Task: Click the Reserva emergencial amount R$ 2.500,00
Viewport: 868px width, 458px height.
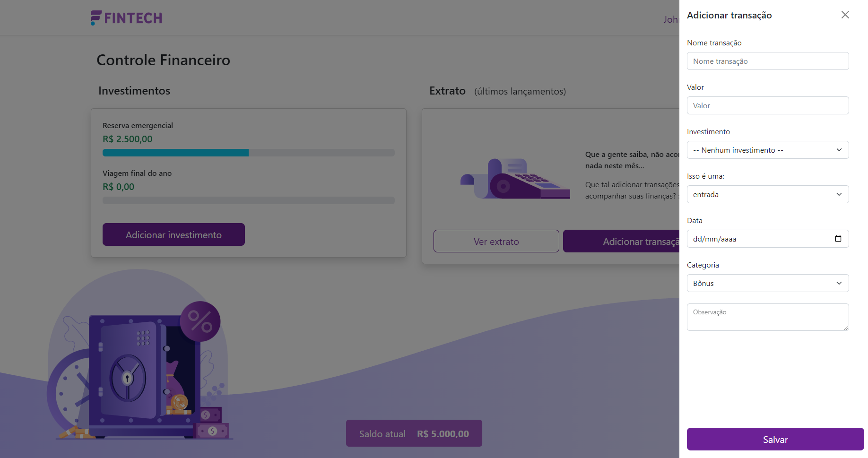Action: [127, 139]
